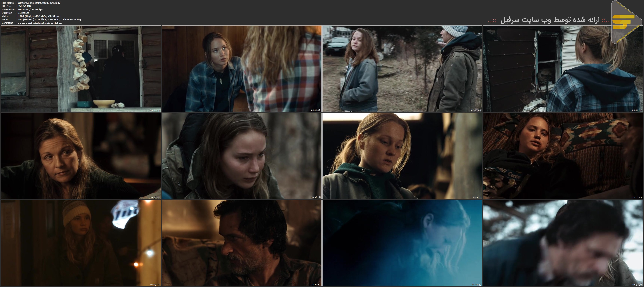Click the frame at 00:46:18

(x=242, y=156)
